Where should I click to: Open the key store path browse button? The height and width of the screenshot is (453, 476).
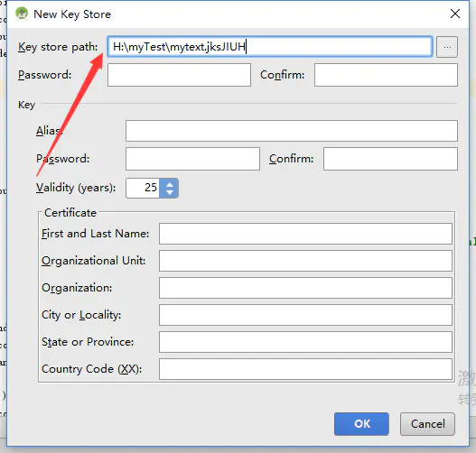pyautogui.click(x=447, y=47)
